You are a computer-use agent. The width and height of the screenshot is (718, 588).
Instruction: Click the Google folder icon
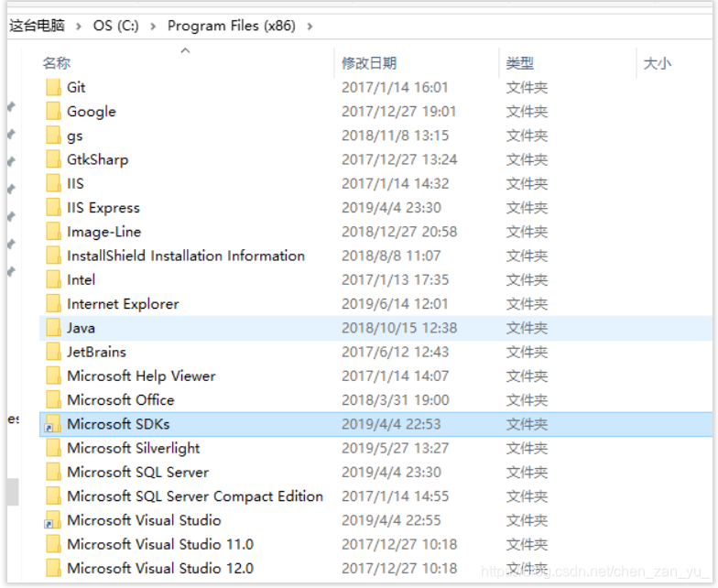(x=53, y=112)
